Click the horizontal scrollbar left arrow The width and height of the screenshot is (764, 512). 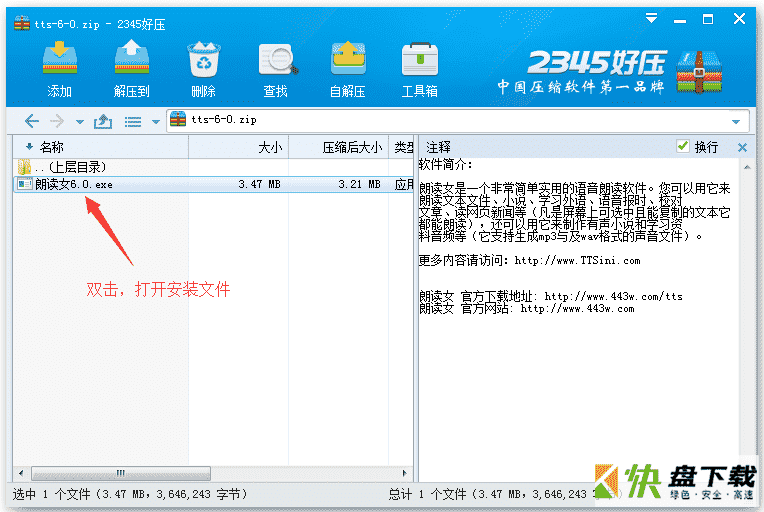coord(21,473)
